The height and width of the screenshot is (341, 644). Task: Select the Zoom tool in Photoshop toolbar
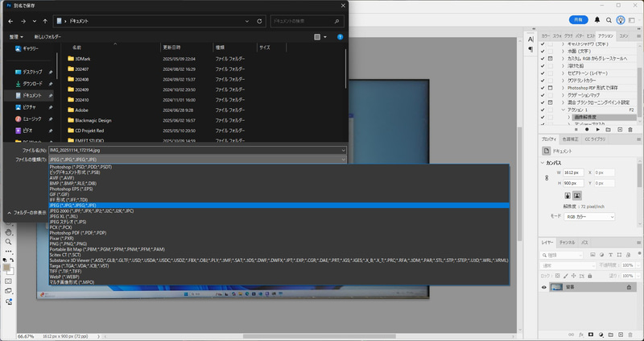(8, 242)
